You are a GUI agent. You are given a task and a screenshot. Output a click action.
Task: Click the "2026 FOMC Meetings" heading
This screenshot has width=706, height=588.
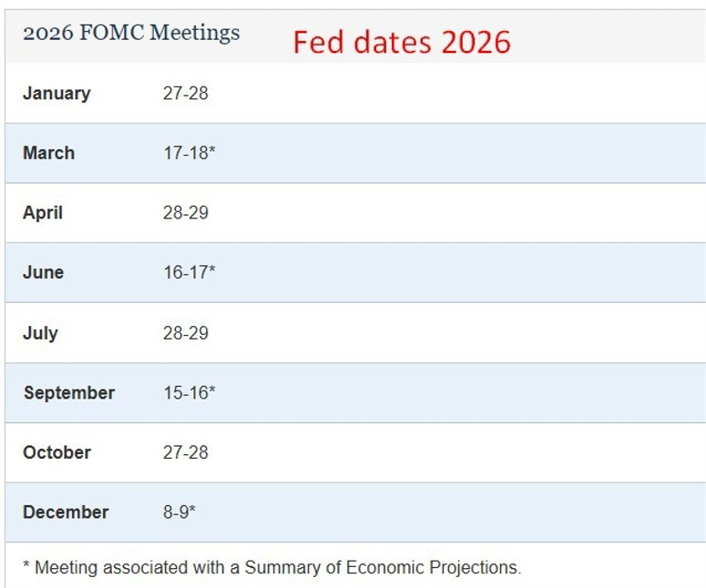[131, 34]
